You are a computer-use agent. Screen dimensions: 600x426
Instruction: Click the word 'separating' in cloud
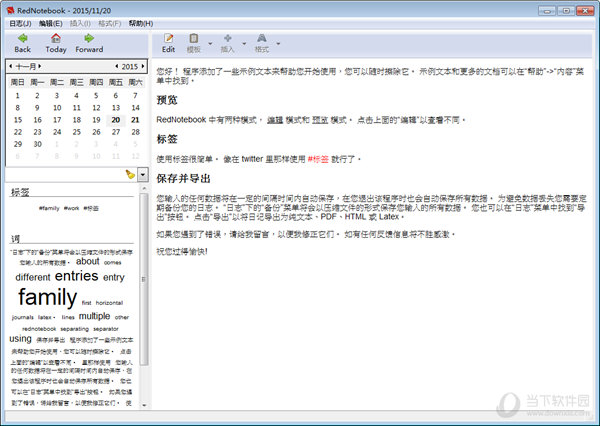point(75,329)
